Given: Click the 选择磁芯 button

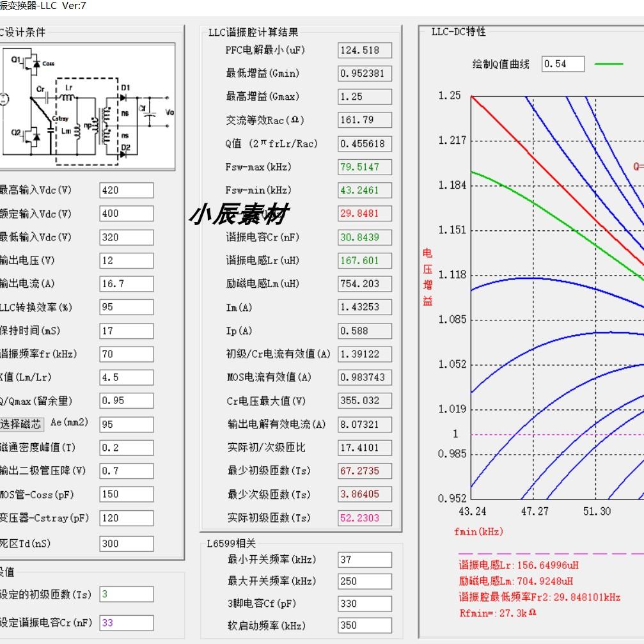Looking at the screenshot, I should tap(21, 424).
